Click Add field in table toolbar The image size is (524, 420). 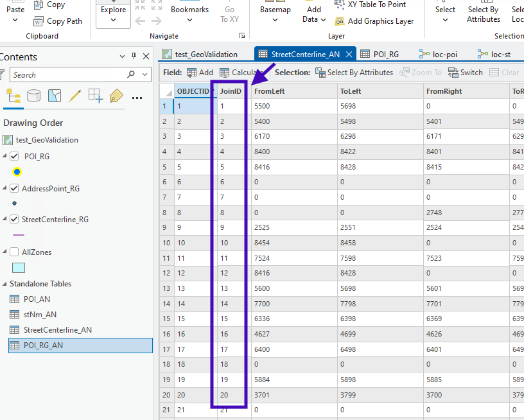tap(200, 73)
